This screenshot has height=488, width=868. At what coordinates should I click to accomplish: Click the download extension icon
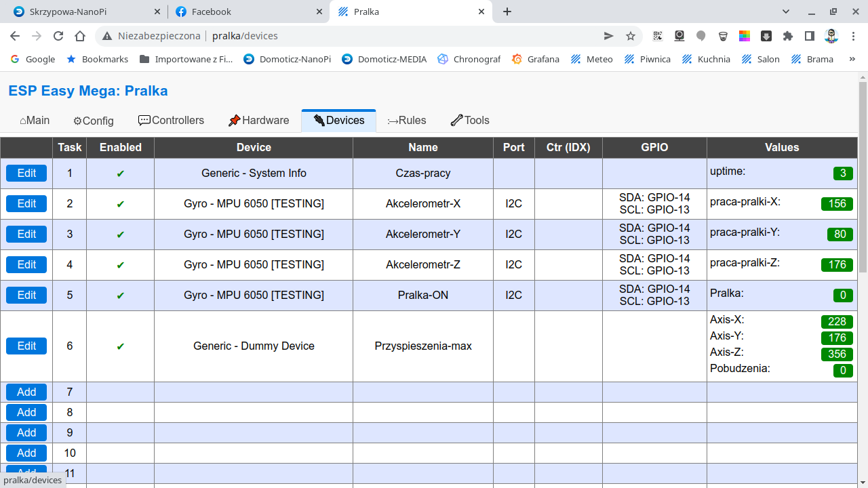(766, 36)
